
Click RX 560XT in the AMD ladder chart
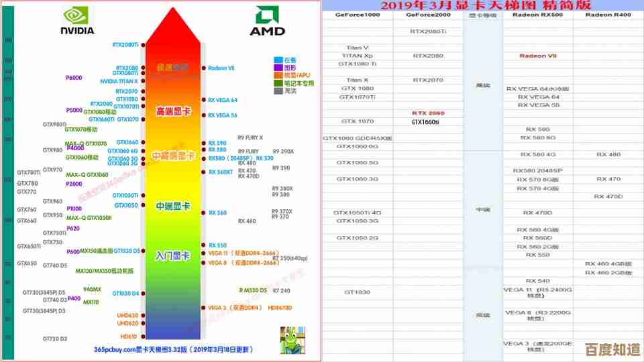(221, 172)
